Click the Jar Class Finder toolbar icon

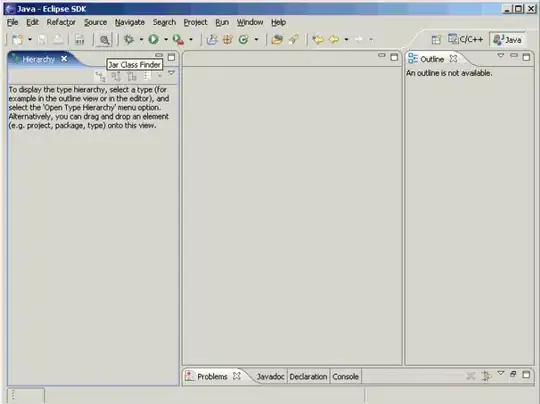[104, 40]
